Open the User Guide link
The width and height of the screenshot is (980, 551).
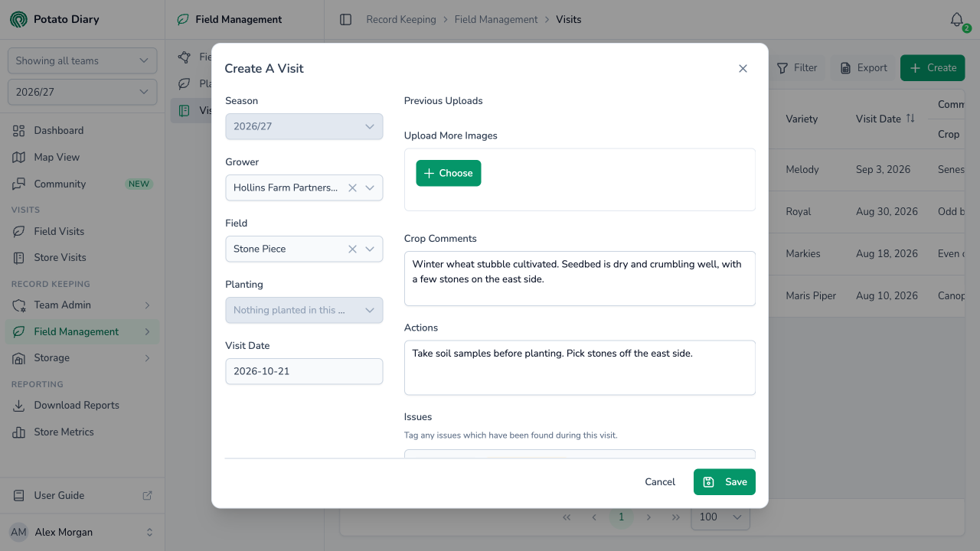(83, 495)
